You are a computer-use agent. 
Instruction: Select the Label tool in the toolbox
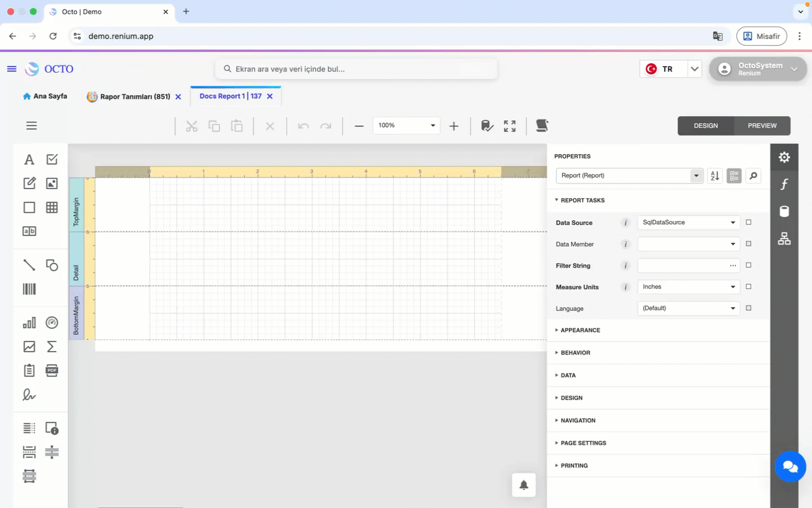tap(29, 160)
